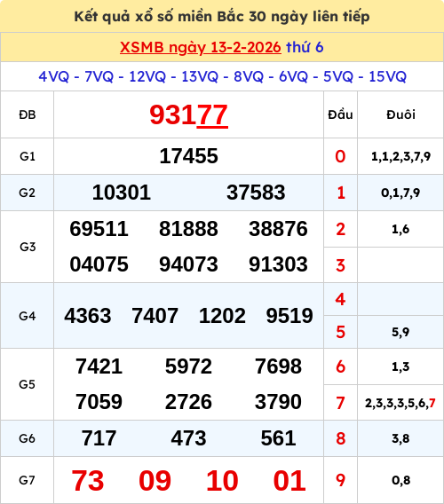Click the red head digit 1
This screenshot has height=504, width=444.
(341, 193)
